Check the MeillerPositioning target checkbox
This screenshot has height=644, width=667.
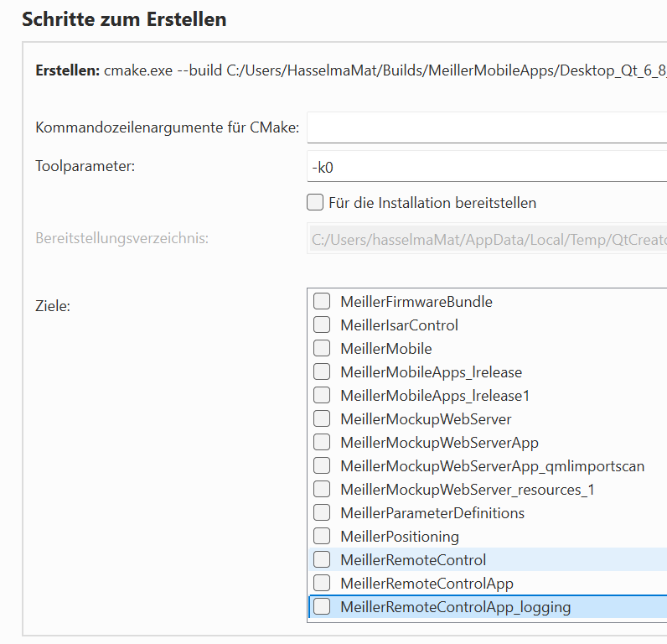click(322, 536)
